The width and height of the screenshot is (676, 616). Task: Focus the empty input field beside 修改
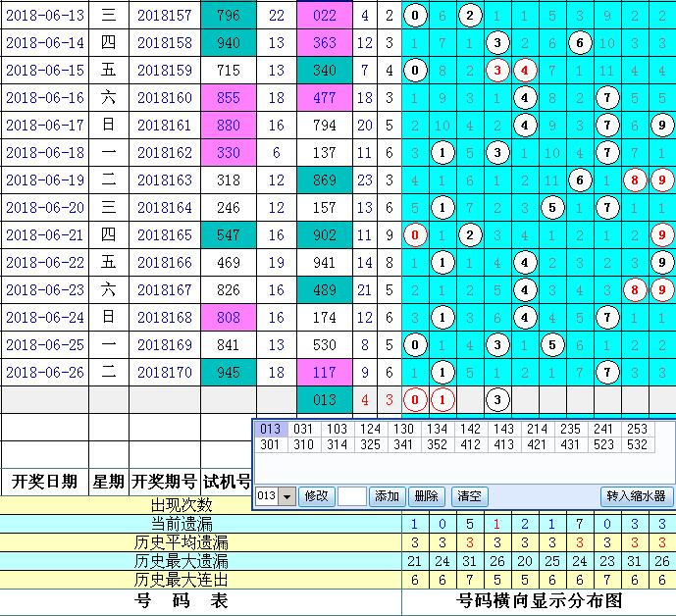point(352,496)
